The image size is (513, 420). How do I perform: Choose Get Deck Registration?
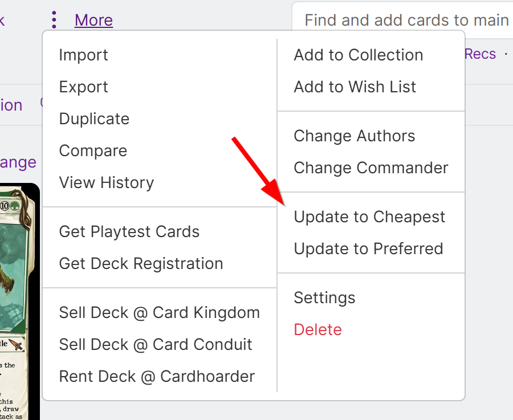point(141,264)
